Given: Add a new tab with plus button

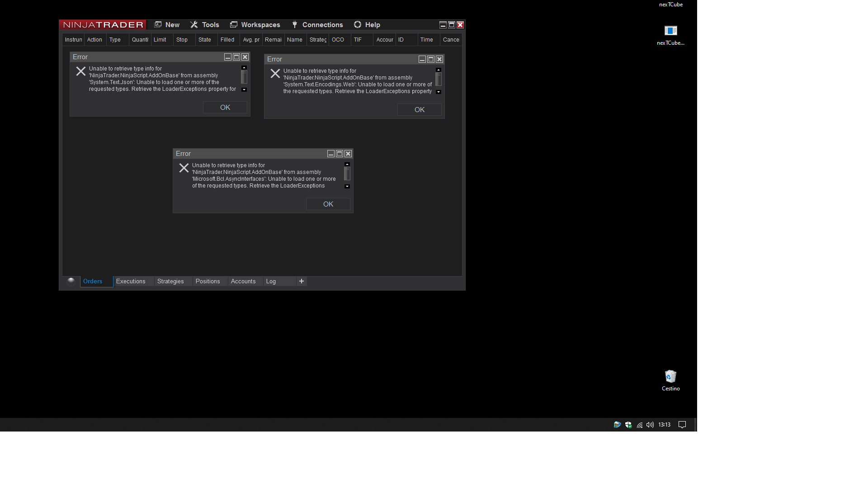Looking at the screenshot, I should click(302, 282).
